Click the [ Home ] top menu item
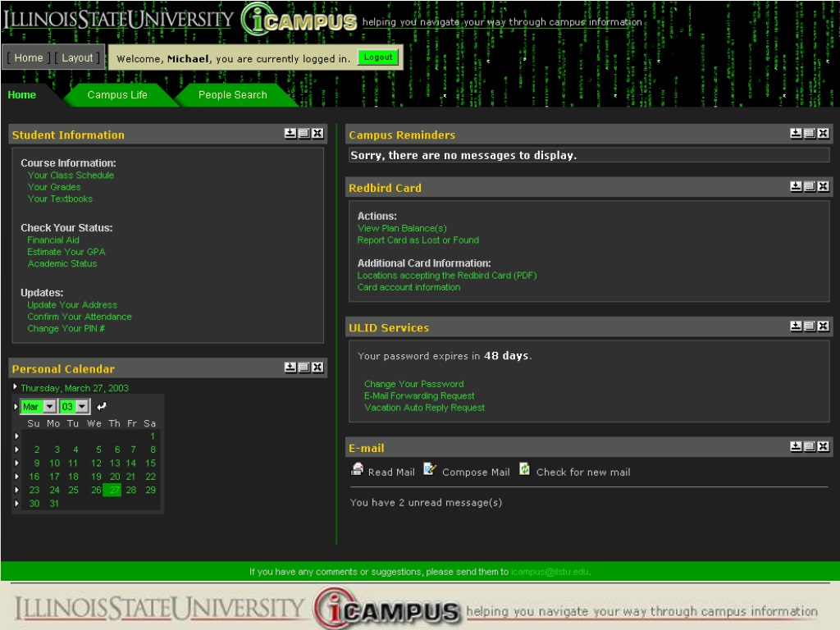Screen dimensions: 840x630 point(29,58)
